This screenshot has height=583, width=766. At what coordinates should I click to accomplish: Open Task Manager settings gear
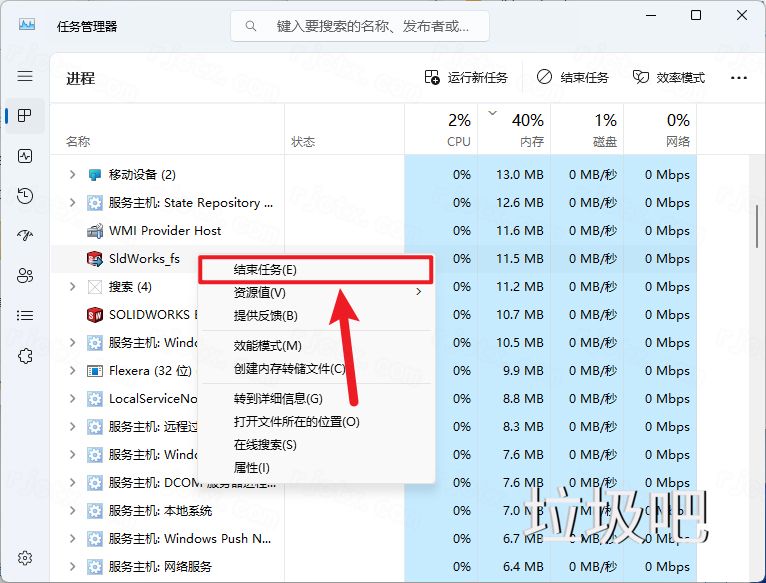click(x=25, y=557)
